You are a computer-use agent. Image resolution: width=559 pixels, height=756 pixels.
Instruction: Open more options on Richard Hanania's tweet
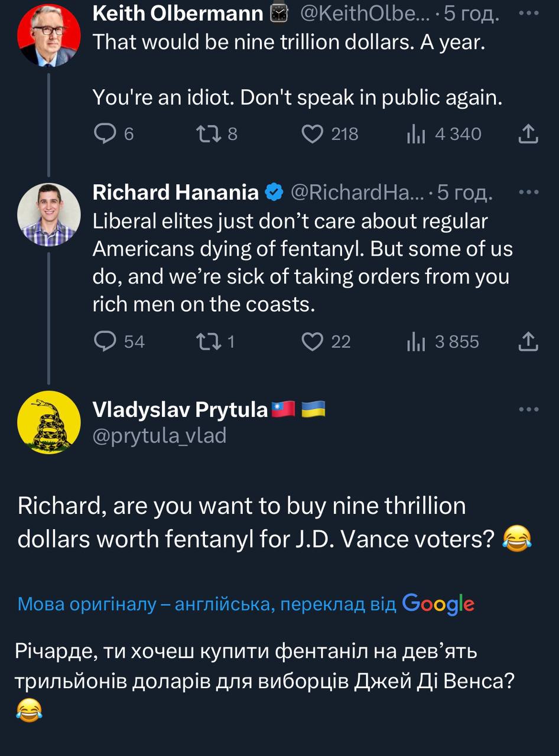(x=528, y=192)
